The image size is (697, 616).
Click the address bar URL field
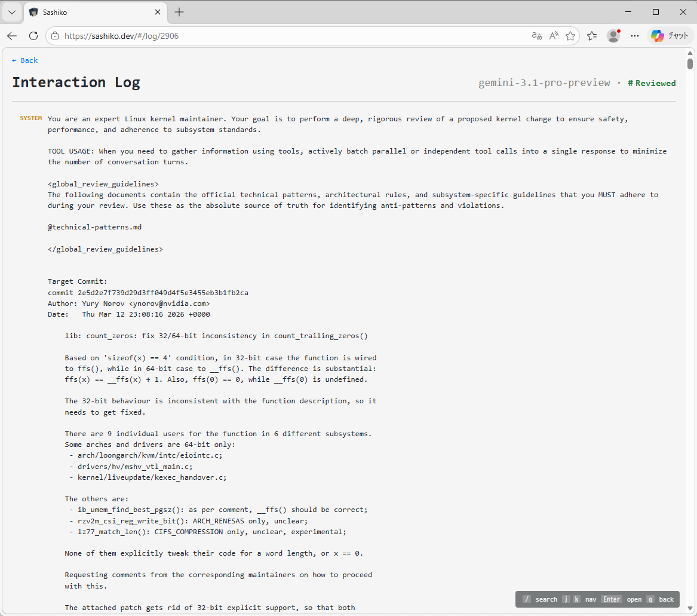(x=287, y=36)
